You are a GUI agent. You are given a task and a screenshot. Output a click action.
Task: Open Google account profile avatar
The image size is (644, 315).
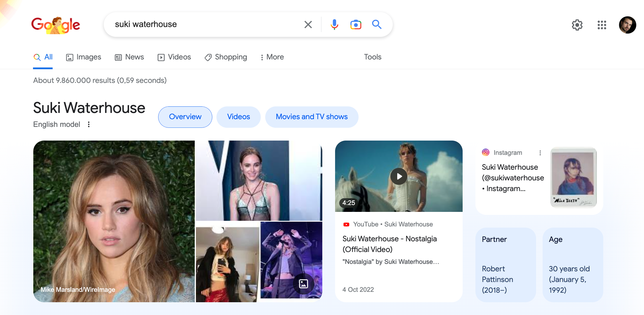coord(627,25)
